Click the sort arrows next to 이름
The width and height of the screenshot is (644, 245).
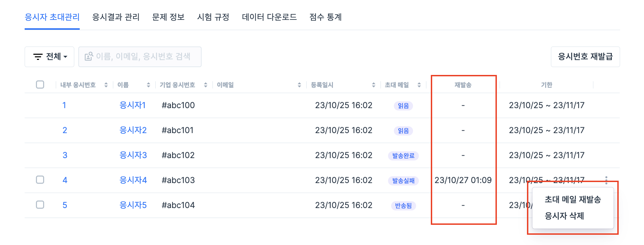pos(149,85)
